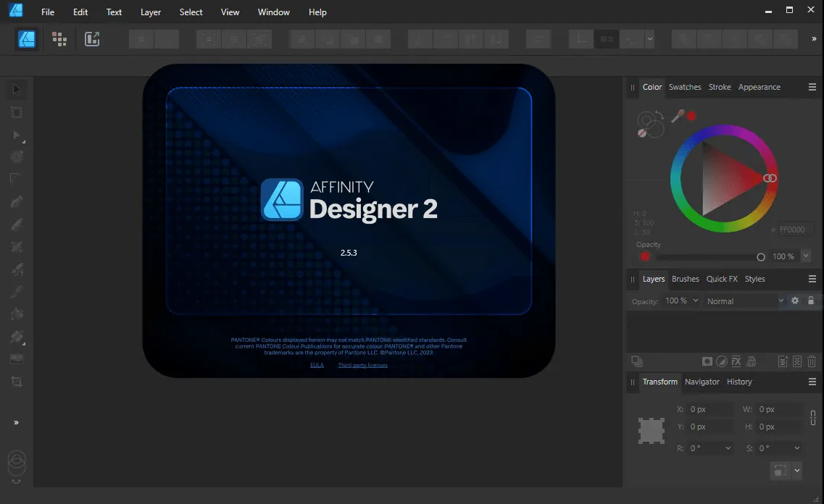Click the Adjustments icon in Layers panel
824x504 pixels.
722,361
